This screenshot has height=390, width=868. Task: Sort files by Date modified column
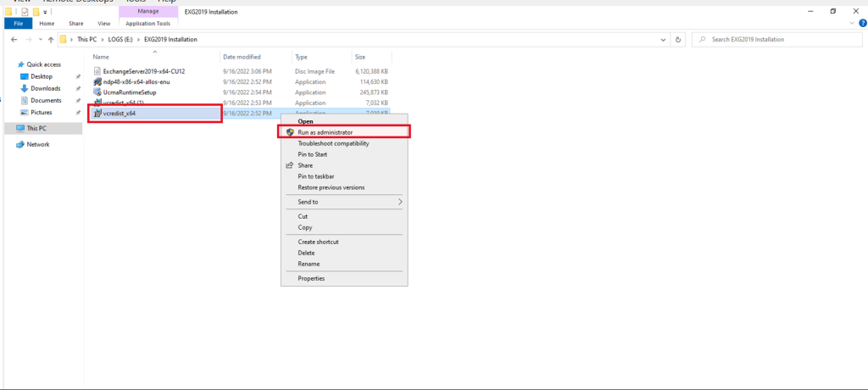coord(242,57)
